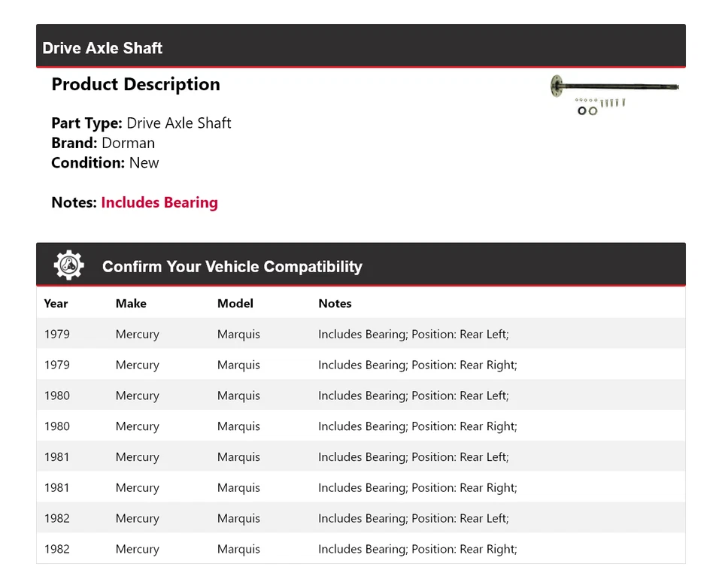The image size is (722, 588).
Task: Select the 1980 Rear Right row notes
Action: click(417, 426)
